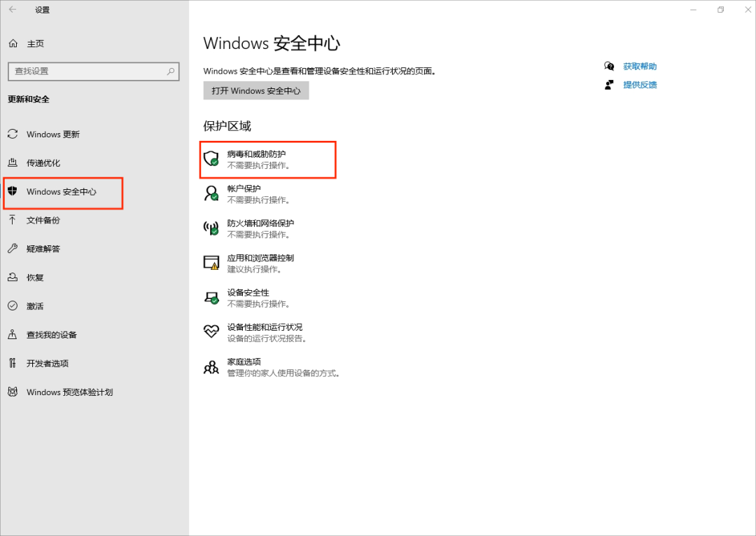Click the 病毒和威胁防护 shield icon
Viewport: 756px width, 536px height.
211,158
